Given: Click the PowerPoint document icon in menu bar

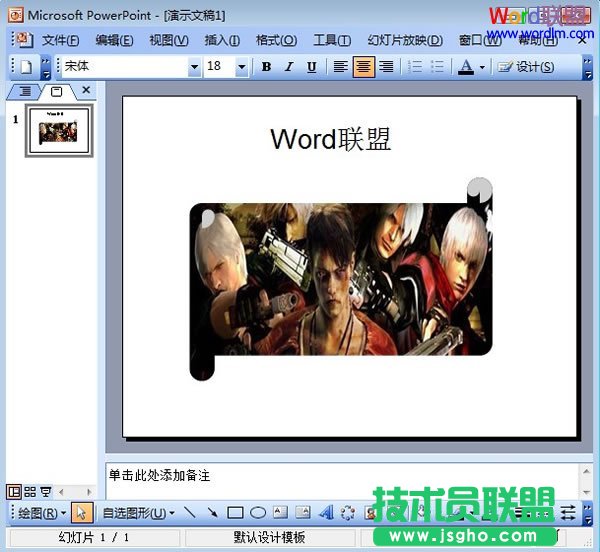Looking at the screenshot, I should pos(25,40).
